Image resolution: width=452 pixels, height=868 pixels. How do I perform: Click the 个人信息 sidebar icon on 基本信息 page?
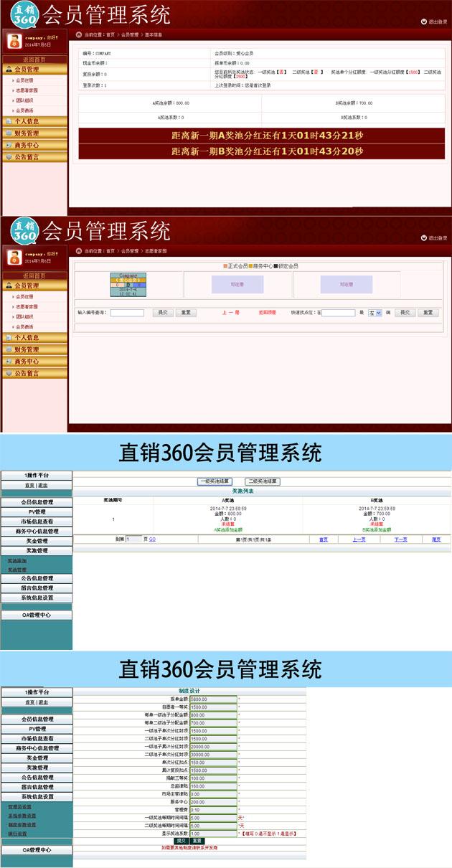click(9, 121)
